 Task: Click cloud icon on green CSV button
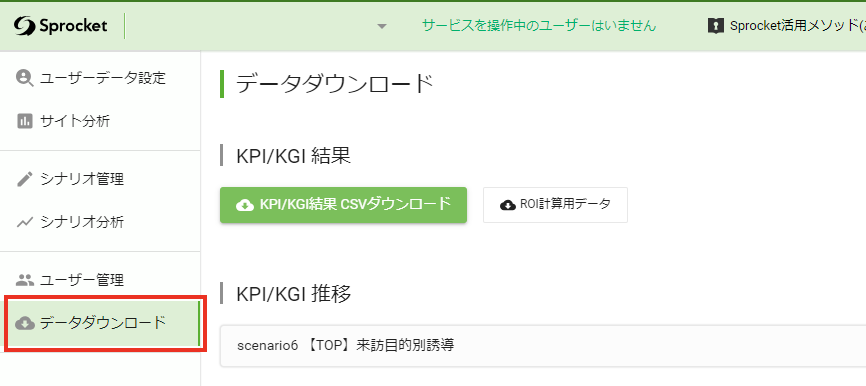point(245,205)
